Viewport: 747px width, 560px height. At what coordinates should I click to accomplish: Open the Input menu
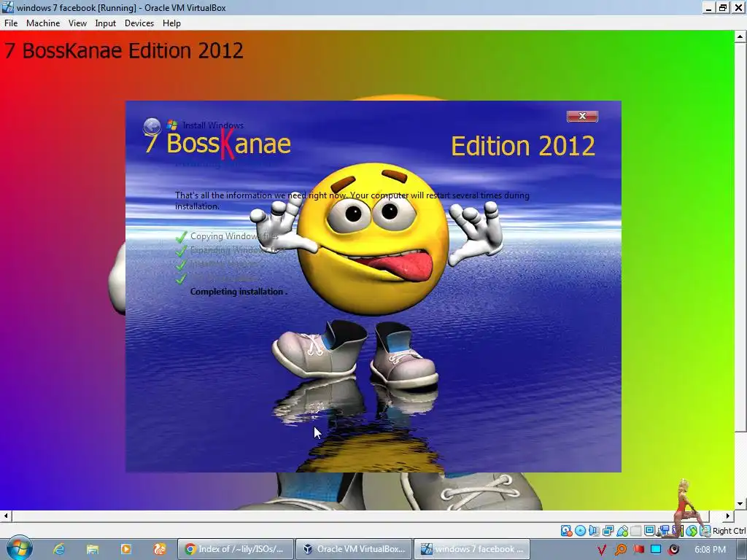pyautogui.click(x=105, y=23)
